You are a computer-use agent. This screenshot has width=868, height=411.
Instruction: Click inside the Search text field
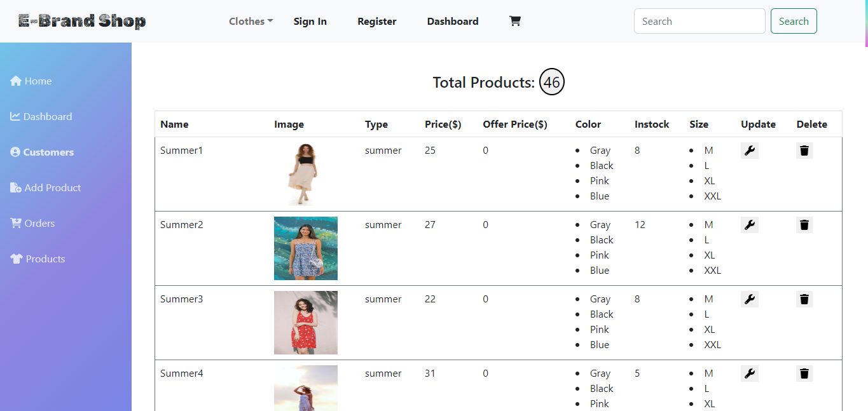click(x=699, y=21)
